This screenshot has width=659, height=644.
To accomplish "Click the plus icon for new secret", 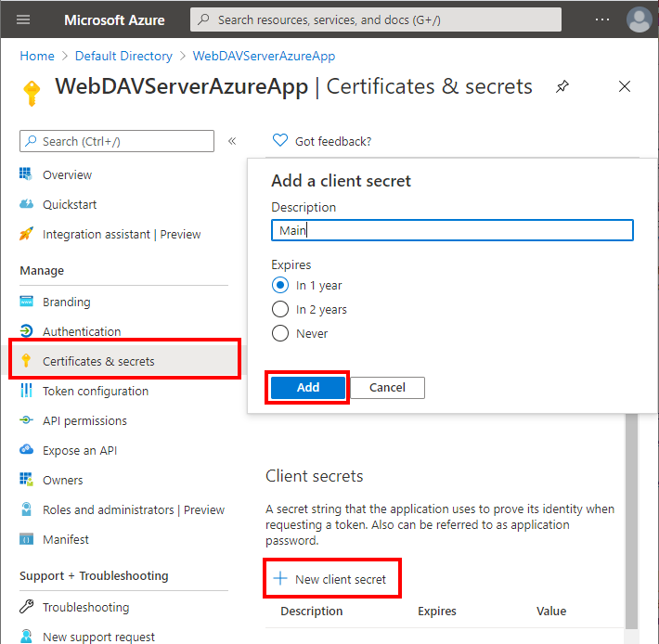I will pos(280,578).
